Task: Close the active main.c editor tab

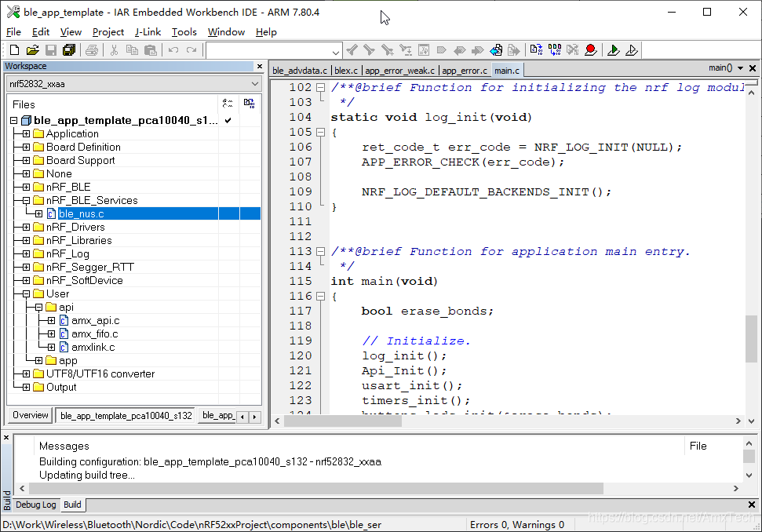Action: [753, 68]
